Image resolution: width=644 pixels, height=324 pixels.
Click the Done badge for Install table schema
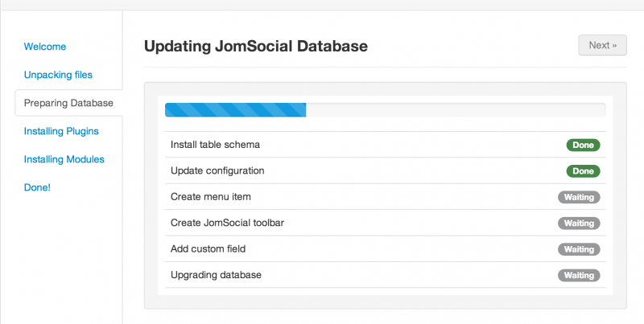583,145
